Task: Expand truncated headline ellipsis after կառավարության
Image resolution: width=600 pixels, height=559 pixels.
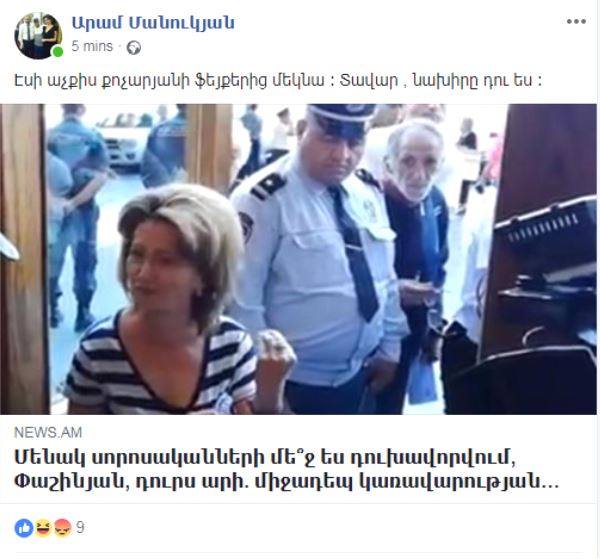Action: 551,484
